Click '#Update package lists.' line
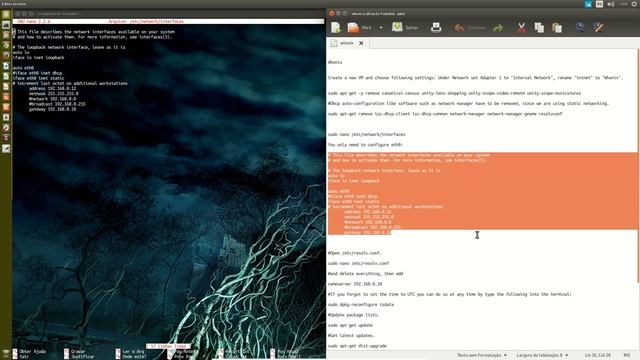The height and width of the screenshot is (360, 640). [353, 315]
